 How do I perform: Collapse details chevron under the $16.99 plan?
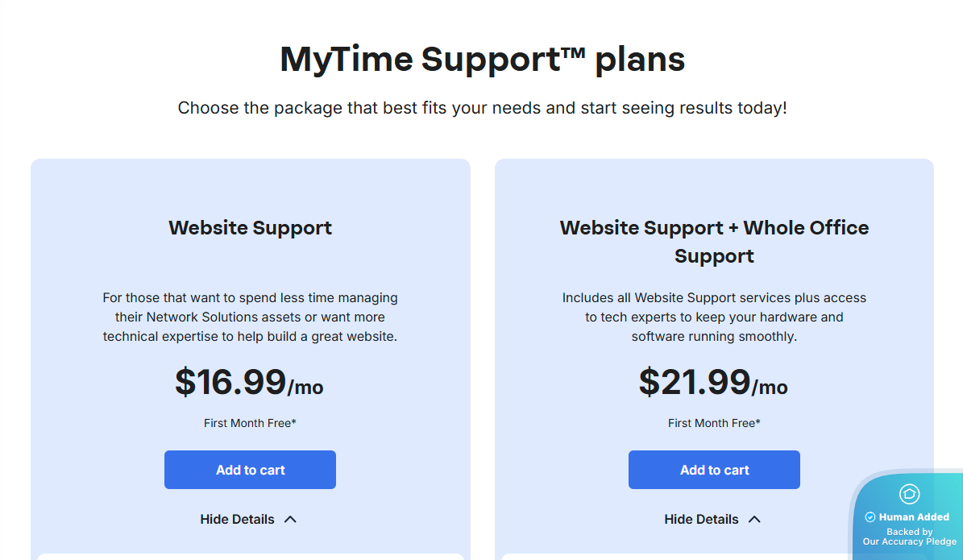click(291, 520)
